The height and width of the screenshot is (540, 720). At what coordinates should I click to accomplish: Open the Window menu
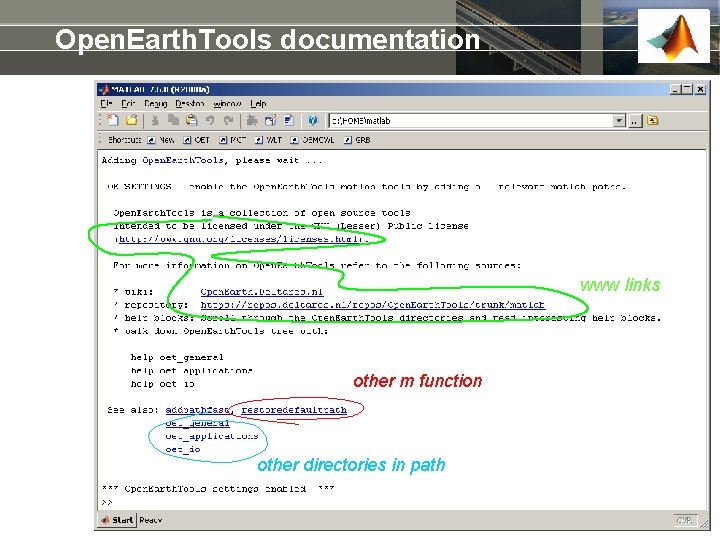pyautogui.click(x=227, y=104)
